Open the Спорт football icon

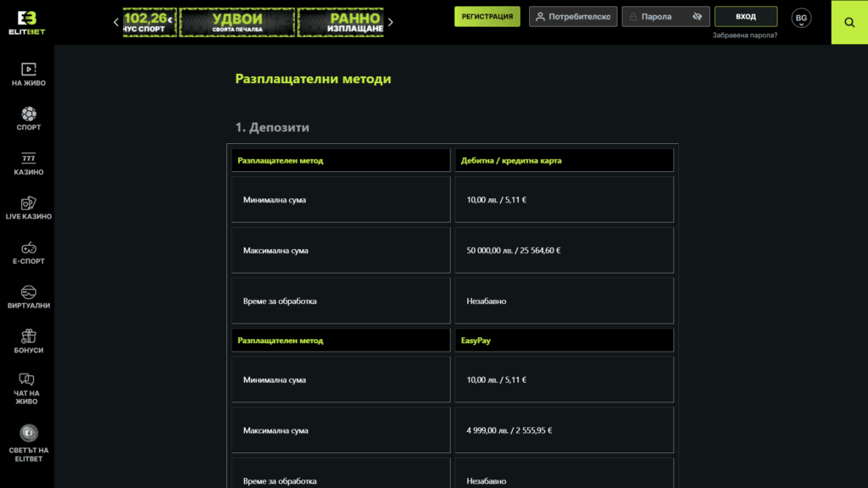pyautogui.click(x=28, y=114)
